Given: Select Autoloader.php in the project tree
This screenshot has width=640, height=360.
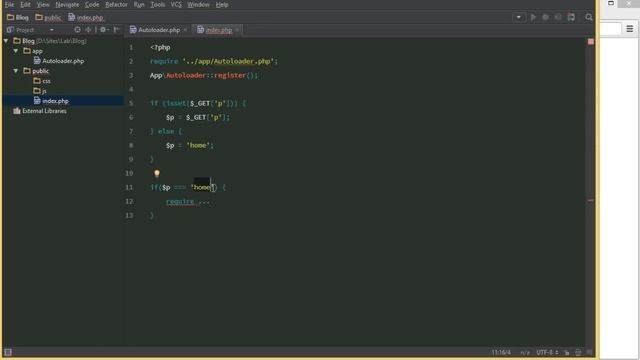Looking at the screenshot, I should tap(59, 61).
